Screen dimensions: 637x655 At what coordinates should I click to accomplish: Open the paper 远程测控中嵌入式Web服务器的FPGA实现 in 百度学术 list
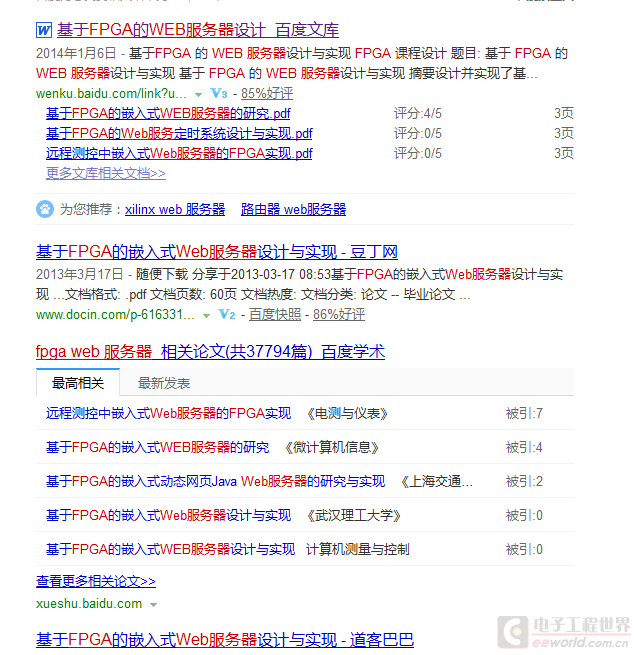[x=168, y=414]
